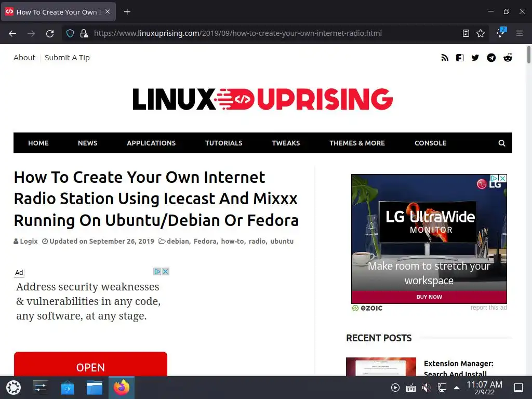Open the debian tag link

[x=178, y=241]
